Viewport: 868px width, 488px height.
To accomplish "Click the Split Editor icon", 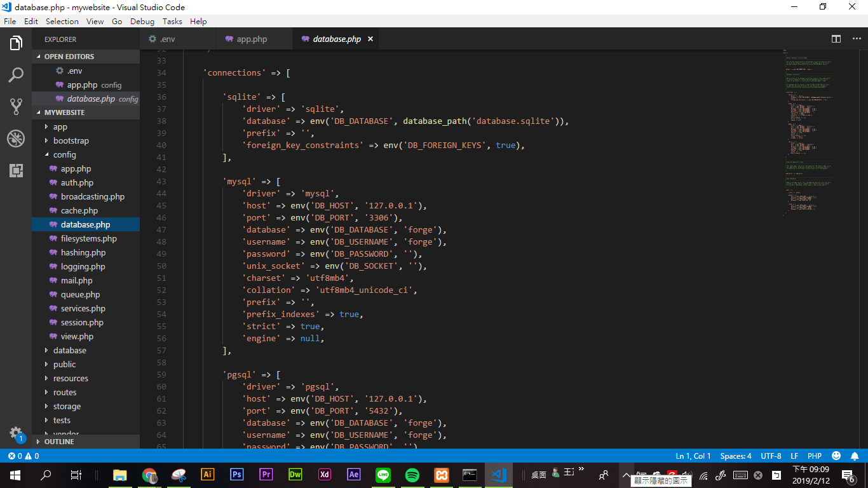I will 836,39.
